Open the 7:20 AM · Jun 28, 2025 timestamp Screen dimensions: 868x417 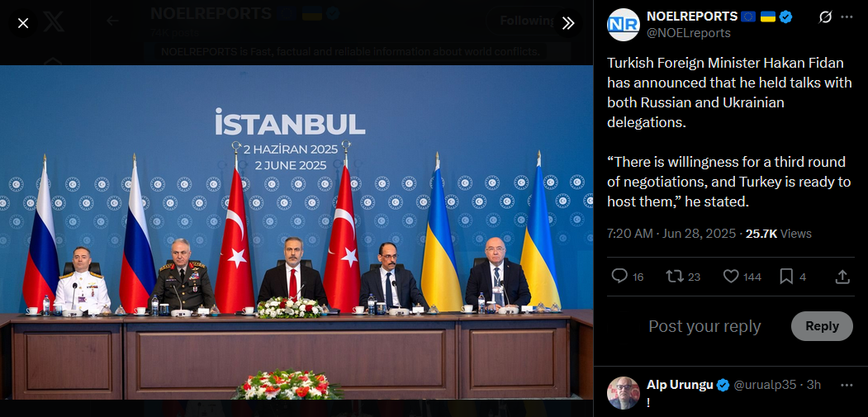(671, 234)
